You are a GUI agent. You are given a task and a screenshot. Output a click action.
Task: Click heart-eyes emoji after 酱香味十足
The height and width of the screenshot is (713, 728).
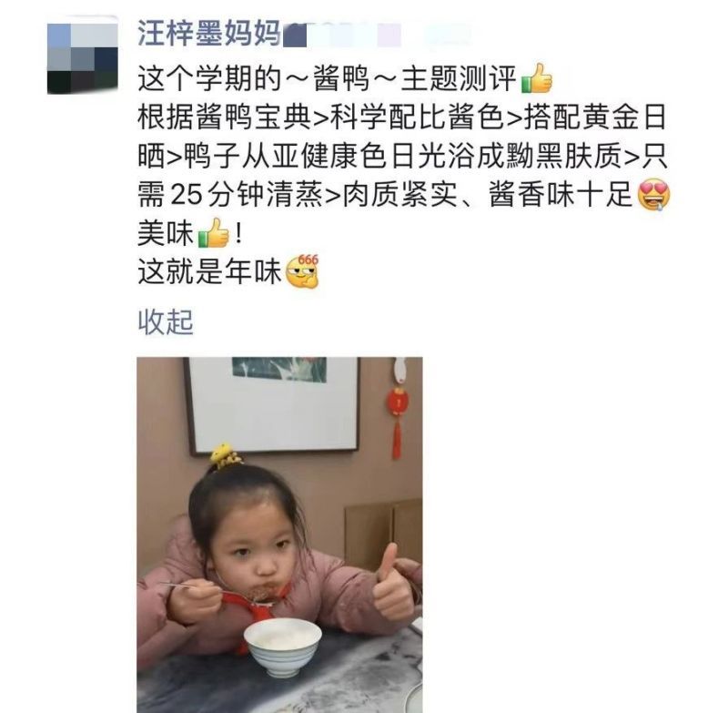click(x=653, y=195)
